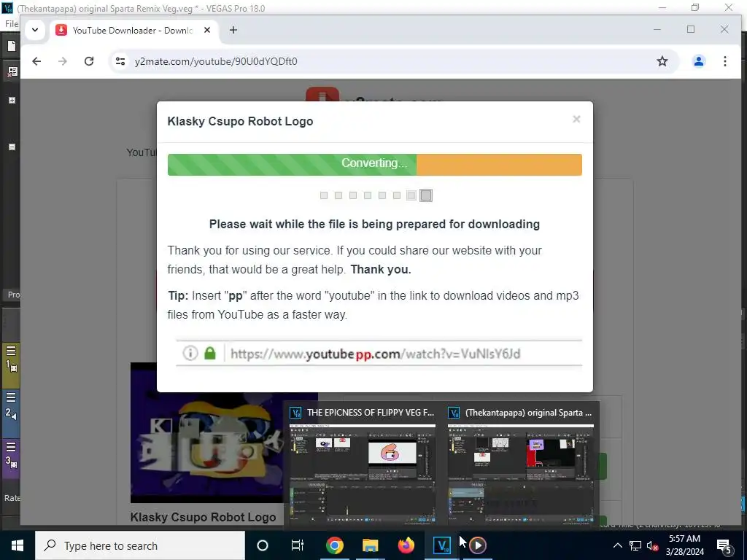The image size is (747, 560).
Task: Click the youtubepp.com example link image
Action: point(379,354)
